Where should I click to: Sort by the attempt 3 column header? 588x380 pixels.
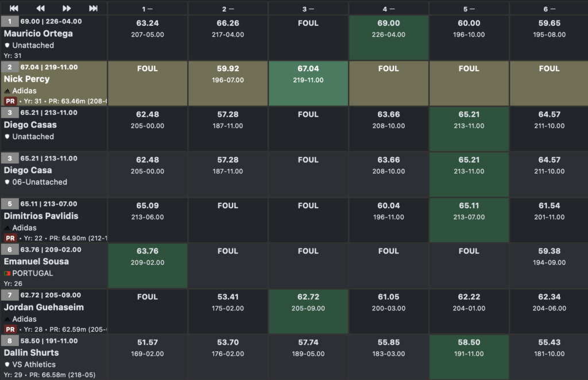(x=308, y=9)
